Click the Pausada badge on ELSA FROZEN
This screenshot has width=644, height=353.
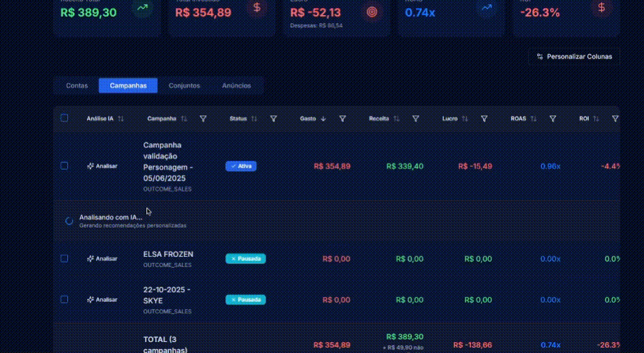coord(246,259)
